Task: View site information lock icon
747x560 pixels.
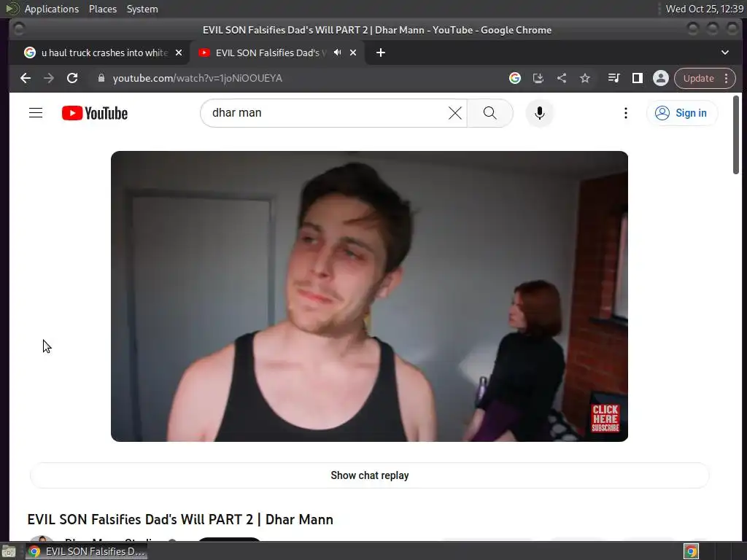Action: (x=101, y=78)
